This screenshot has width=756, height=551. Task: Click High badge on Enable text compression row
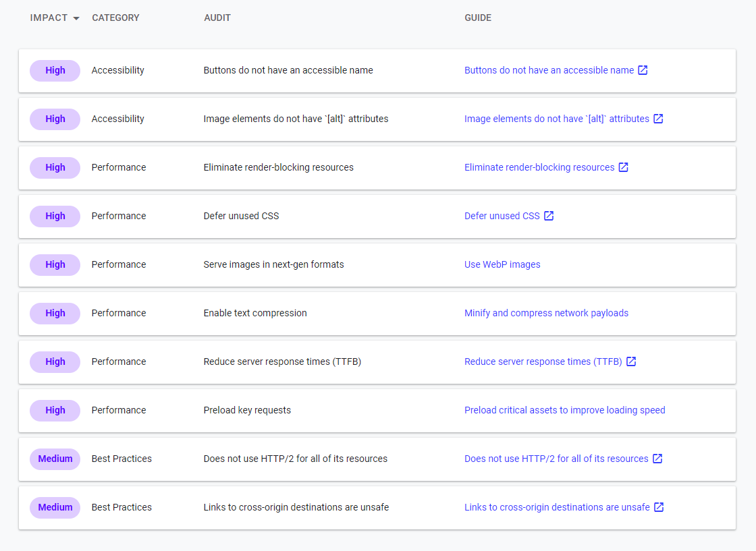point(55,313)
